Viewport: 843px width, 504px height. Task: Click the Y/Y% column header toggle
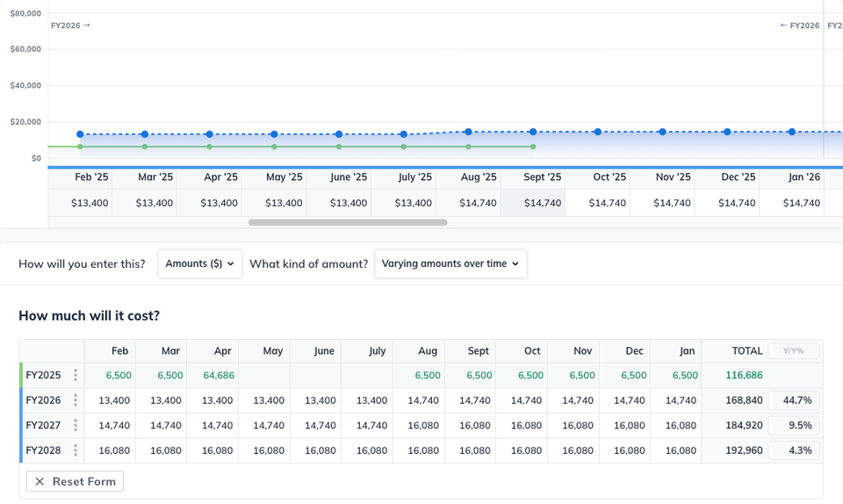[794, 351]
